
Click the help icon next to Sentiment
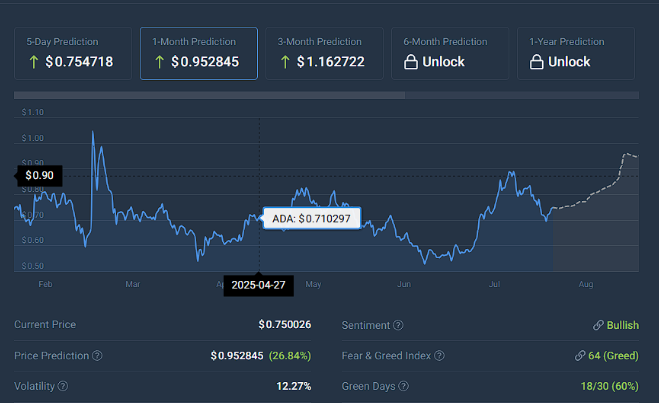pyautogui.click(x=398, y=326)
